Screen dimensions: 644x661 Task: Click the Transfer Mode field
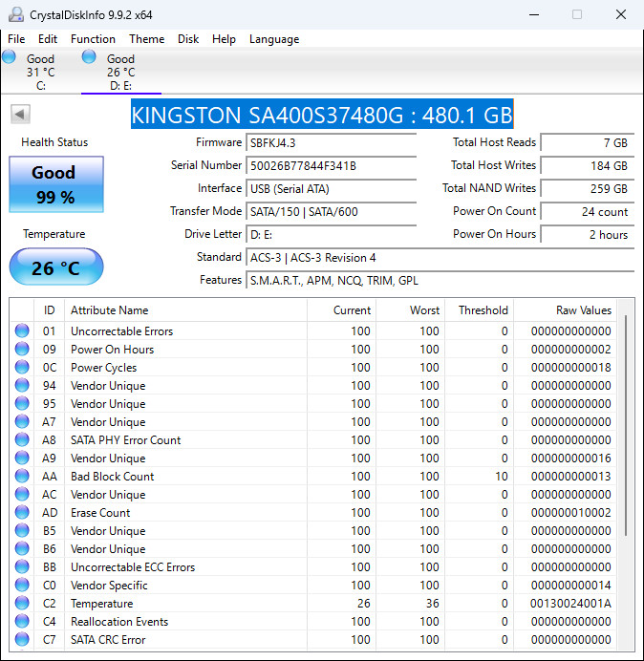331,212
